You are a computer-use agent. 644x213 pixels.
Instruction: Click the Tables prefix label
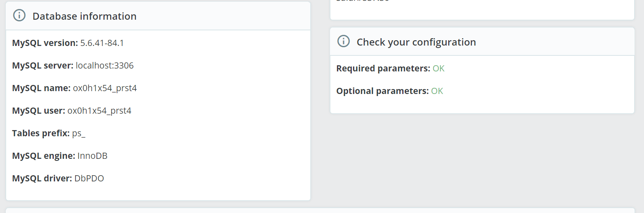click(41, 133)
